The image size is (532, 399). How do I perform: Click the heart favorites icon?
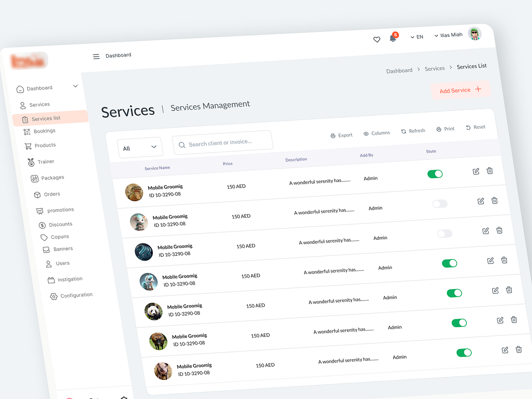377,39
